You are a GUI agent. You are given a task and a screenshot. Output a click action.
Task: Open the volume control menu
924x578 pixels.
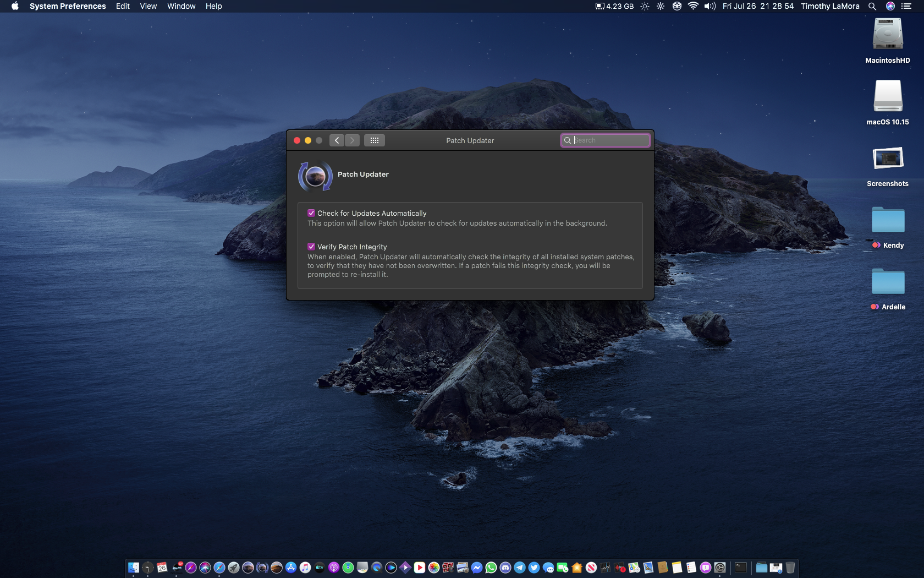click(x=710, y=6)
